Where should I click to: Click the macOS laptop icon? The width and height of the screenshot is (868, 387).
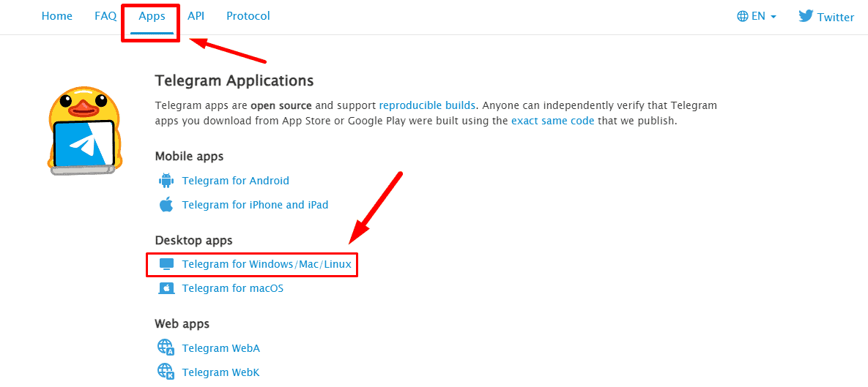pyautogui.click(x=166, y=288)
